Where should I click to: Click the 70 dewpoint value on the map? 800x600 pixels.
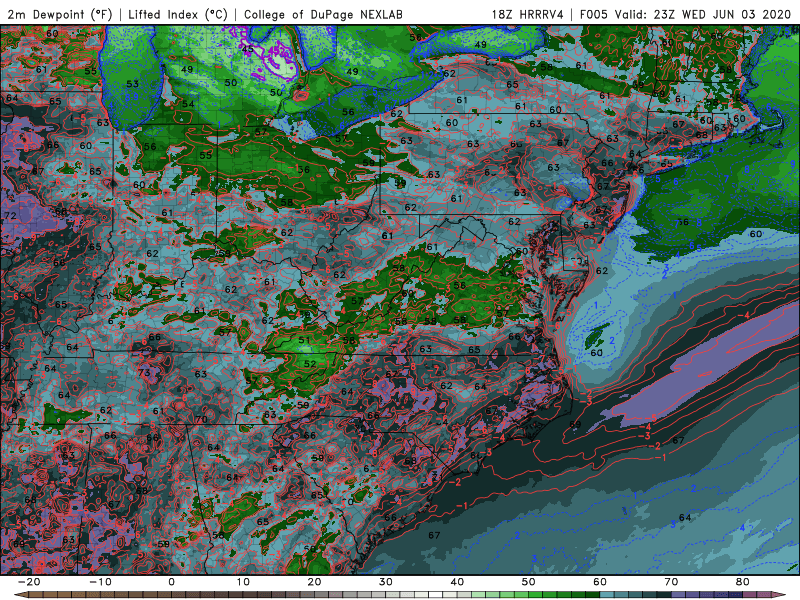[201, 419]
